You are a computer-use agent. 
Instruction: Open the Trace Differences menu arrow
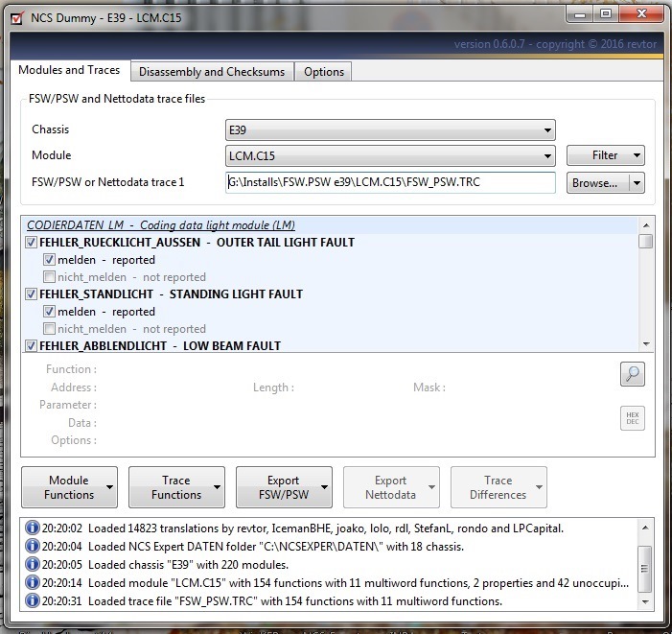coord(539,487)
